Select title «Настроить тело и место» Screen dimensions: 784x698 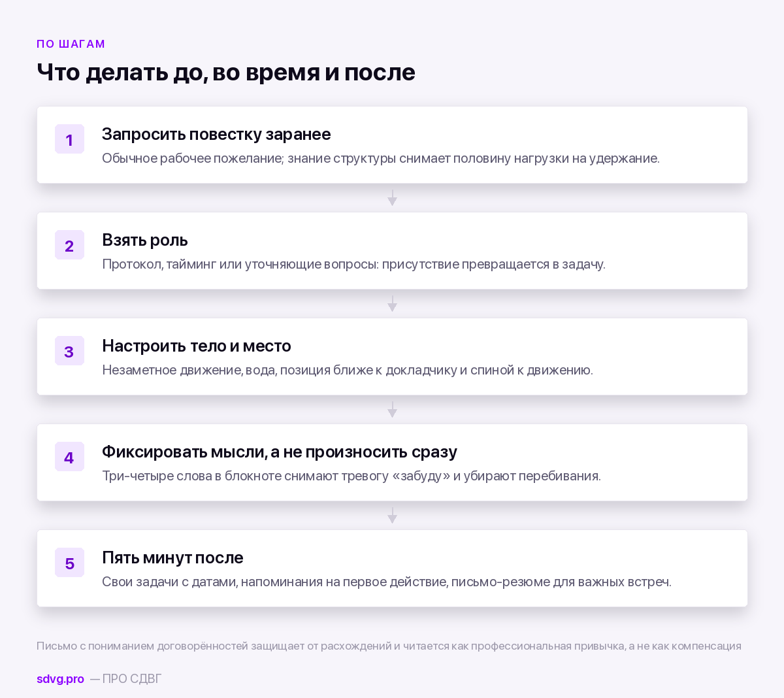click(x=197, y=346)
